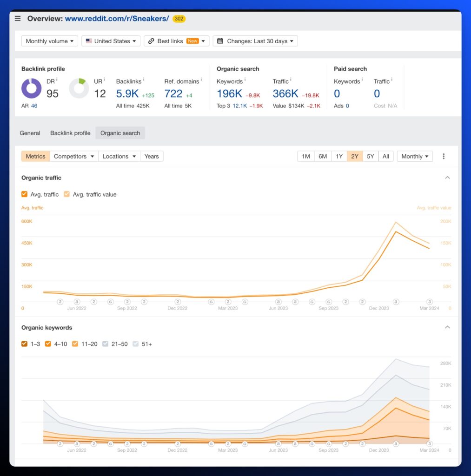Click the organic Keywords info icon
Image resolution: width=471 pixels, height=476 pixels.
click(245, 79)
